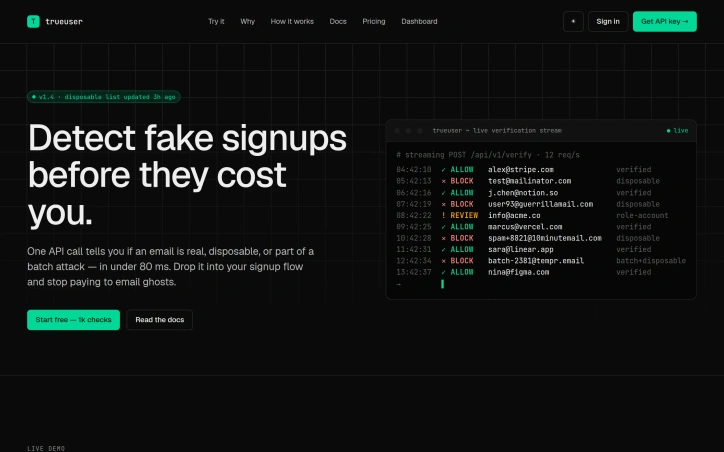Click user93@guerrillamail.com entry
The image size is (724, 452).
pyautogui.click(x=540, y=204)
